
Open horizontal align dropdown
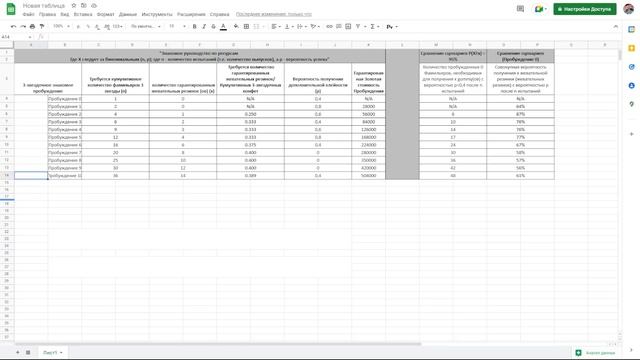point(276,27)
